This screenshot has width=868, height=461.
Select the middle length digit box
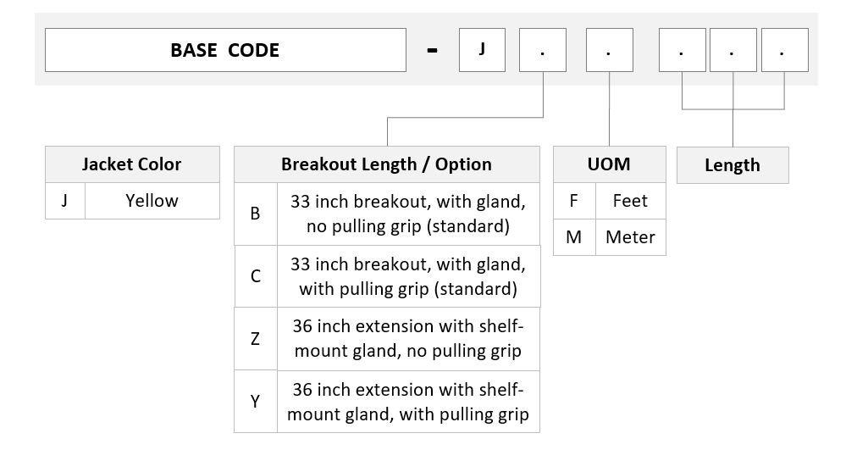pos(733,50)
